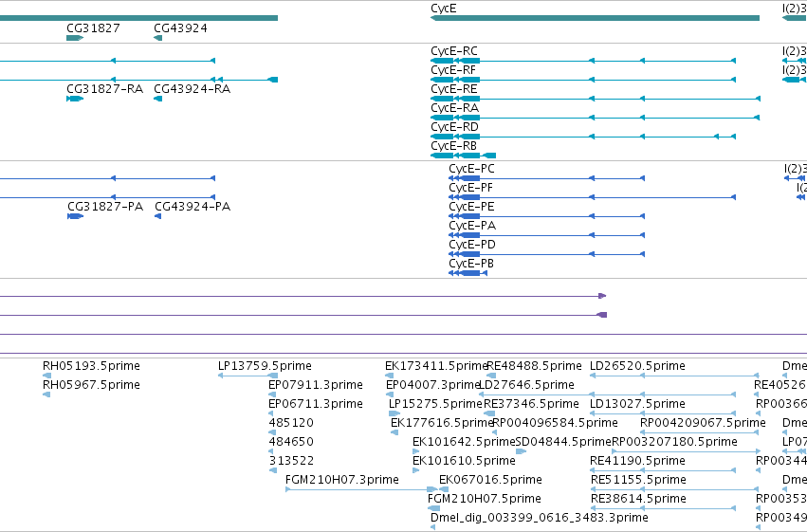The image size is (807, 532).
Task: Select protein CycE-PE
Action: point(546,216)
